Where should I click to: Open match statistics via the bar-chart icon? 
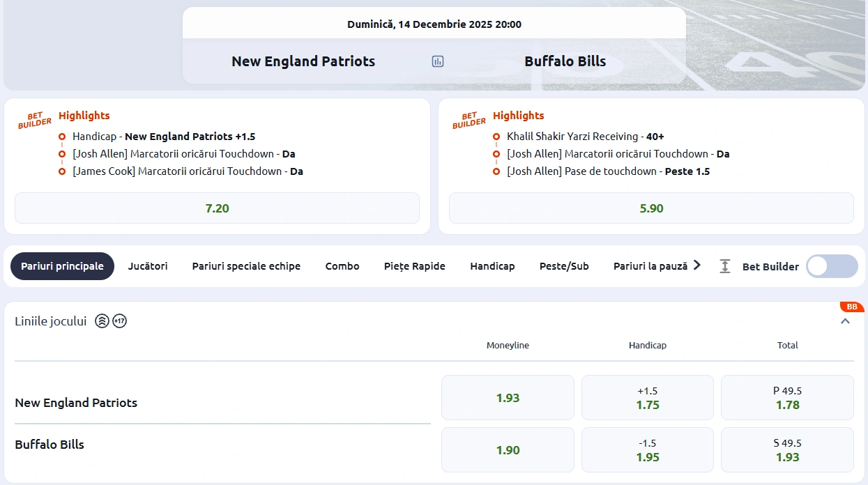point(437,61)
